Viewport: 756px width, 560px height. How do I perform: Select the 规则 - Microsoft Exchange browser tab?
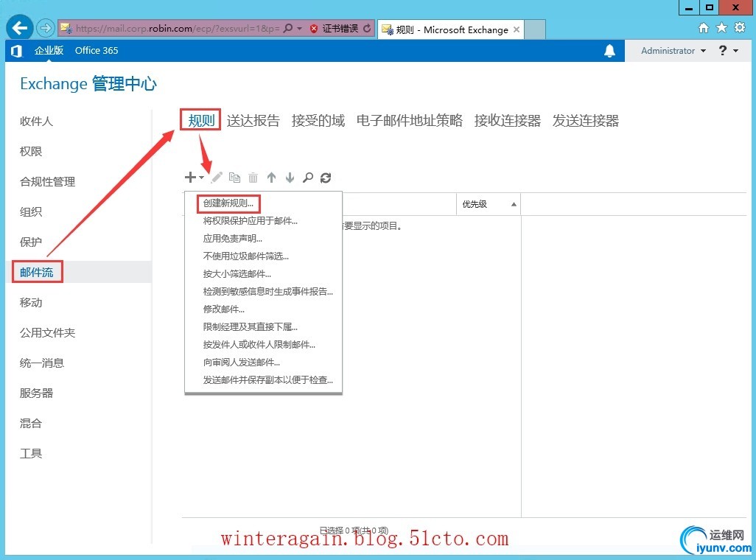(450, 29)
